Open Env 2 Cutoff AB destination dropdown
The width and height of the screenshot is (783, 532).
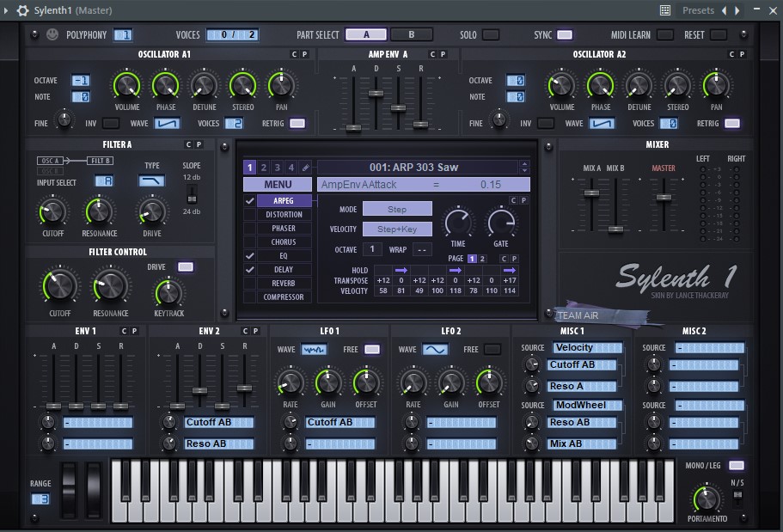pos(218,422)
